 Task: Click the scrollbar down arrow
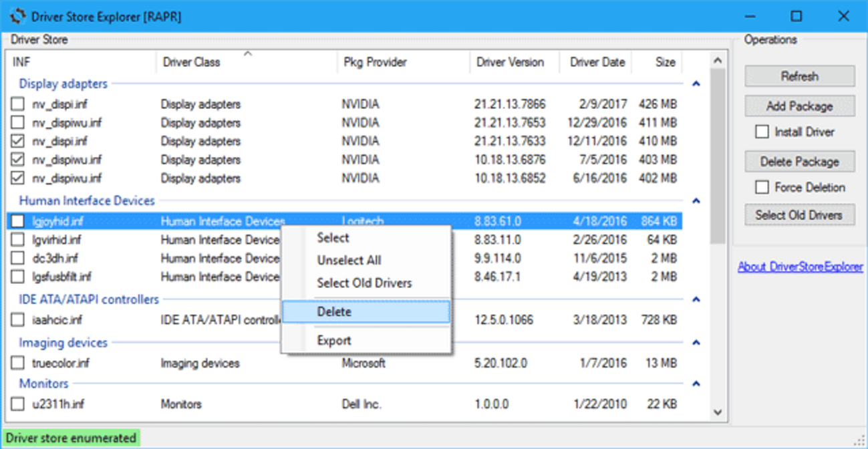[718, 412]
